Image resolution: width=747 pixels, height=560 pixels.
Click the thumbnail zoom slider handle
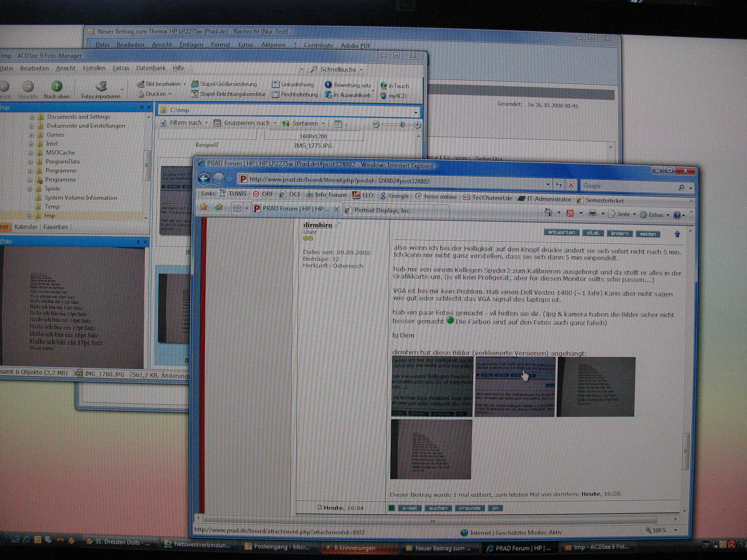click(402, 125)
